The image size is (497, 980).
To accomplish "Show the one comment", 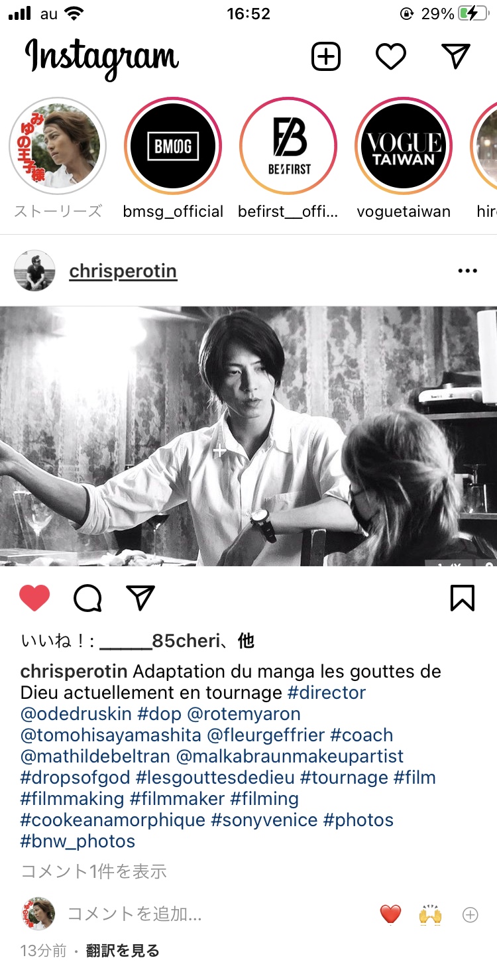I will coord(93,871).
